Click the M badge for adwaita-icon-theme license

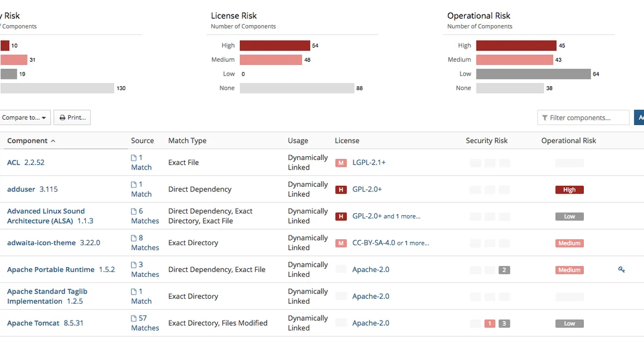click(x=341, y=243)
